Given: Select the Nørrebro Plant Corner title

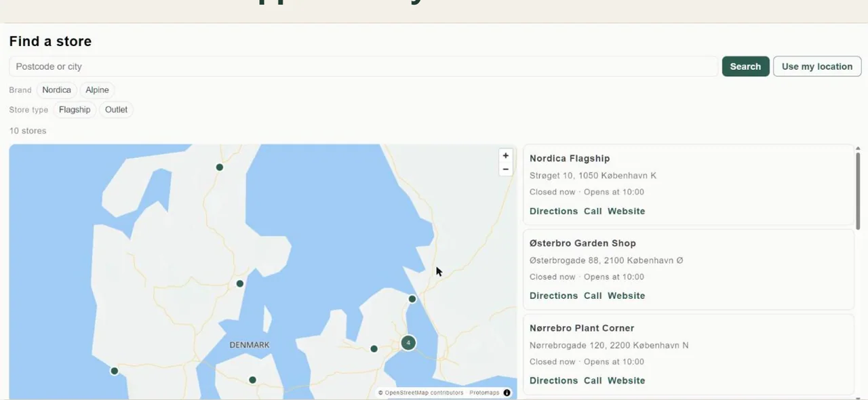Looking at the screenshot, I should tap(582, 328).
